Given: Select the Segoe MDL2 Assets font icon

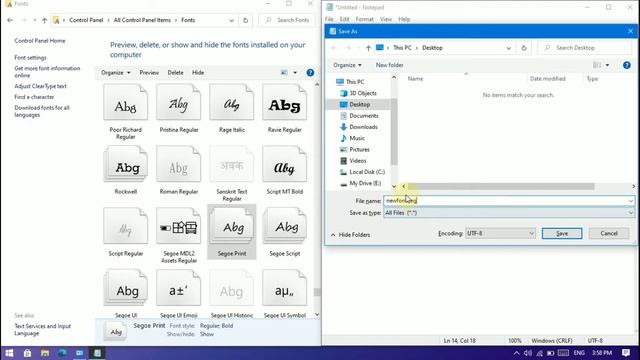Looking at the screenshot, I should coord(178,226).
